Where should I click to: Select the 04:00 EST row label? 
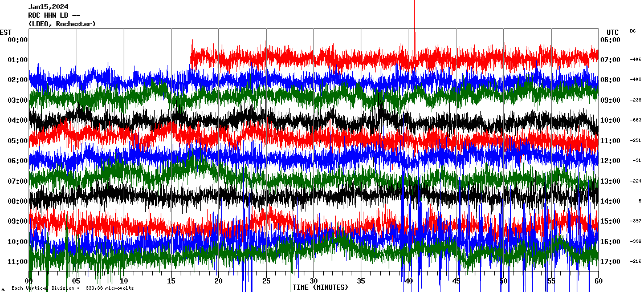point(18,120)
